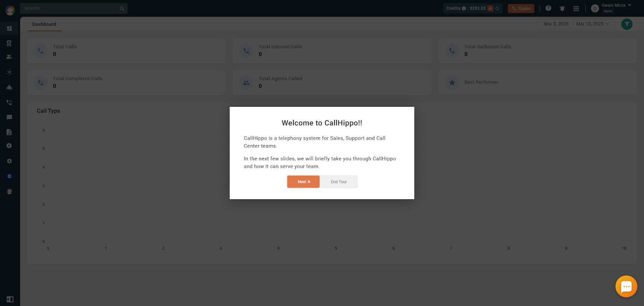Click the Total Inbound Calls phone icon
Image resolution: width=644 pixels, height=306 pixels.
[x=246, y=51]
